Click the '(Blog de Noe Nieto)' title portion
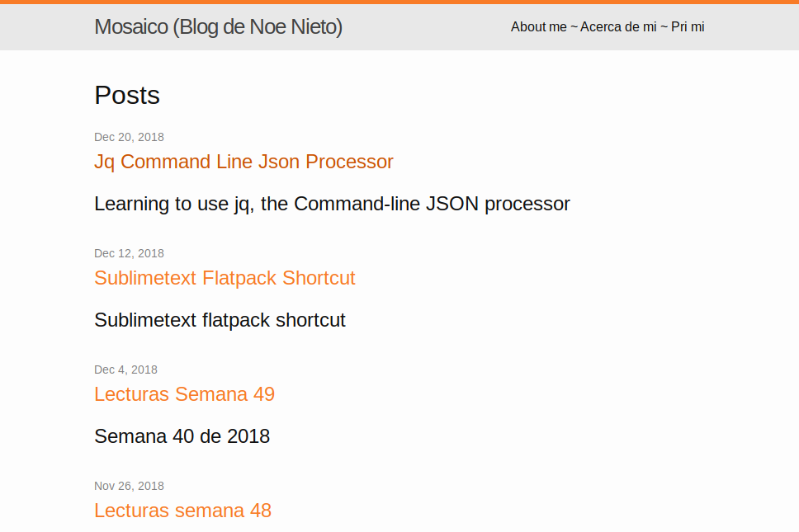This screenshot has height=532, width=799. tap(258, 27)
